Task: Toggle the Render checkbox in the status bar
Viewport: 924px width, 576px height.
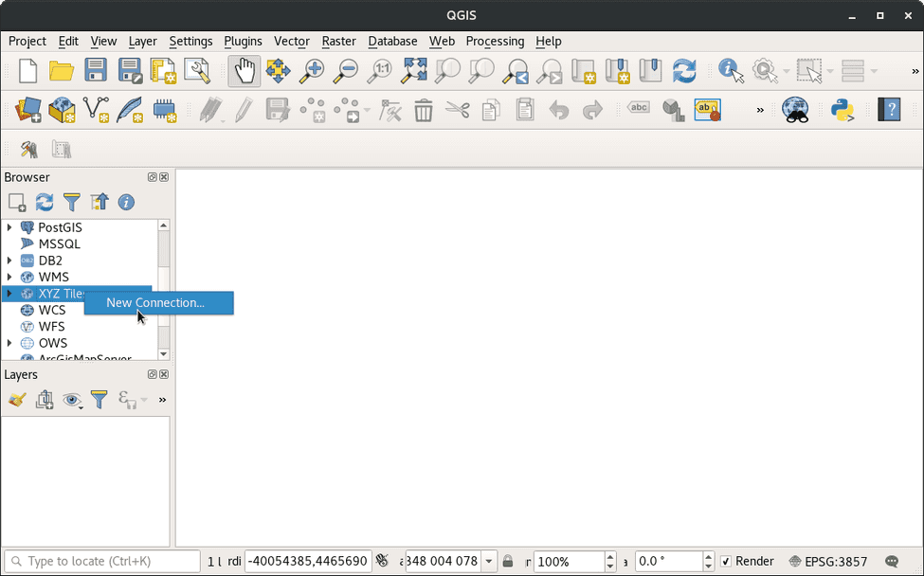Action: point(727,561)
